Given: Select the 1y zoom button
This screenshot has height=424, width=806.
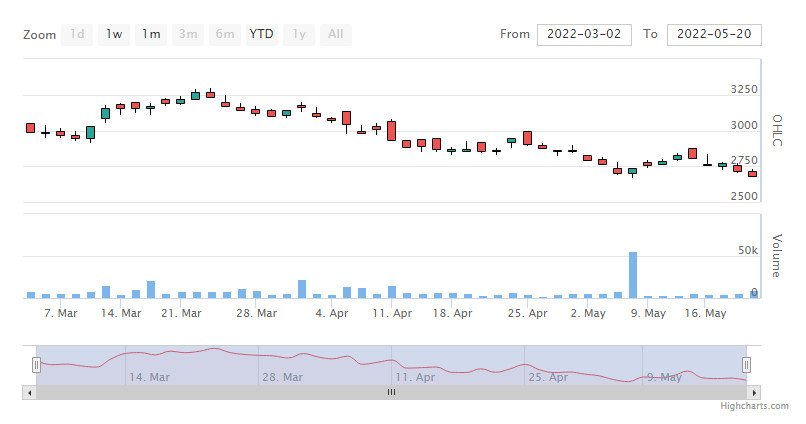Looking at the screenshot, I should point(299,34).
